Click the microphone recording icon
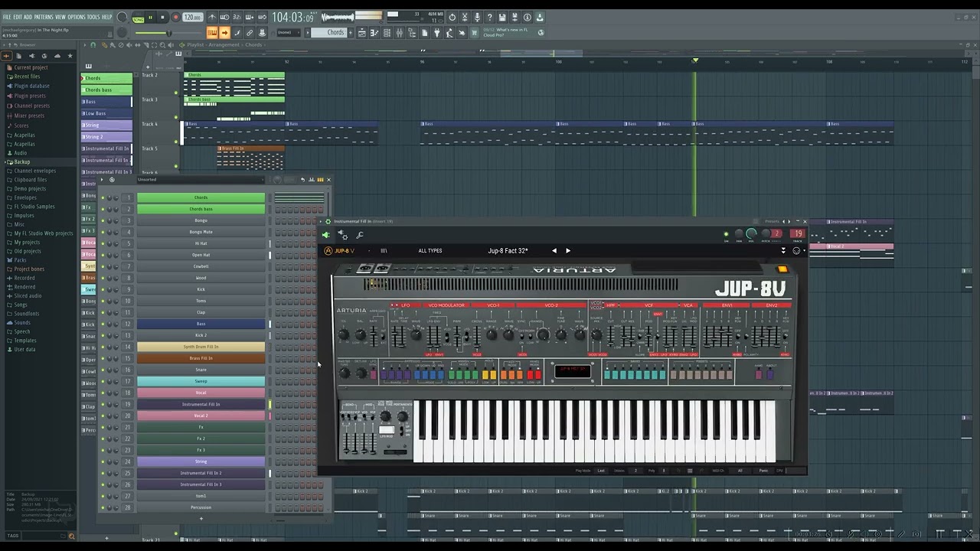 click(477, 18)
